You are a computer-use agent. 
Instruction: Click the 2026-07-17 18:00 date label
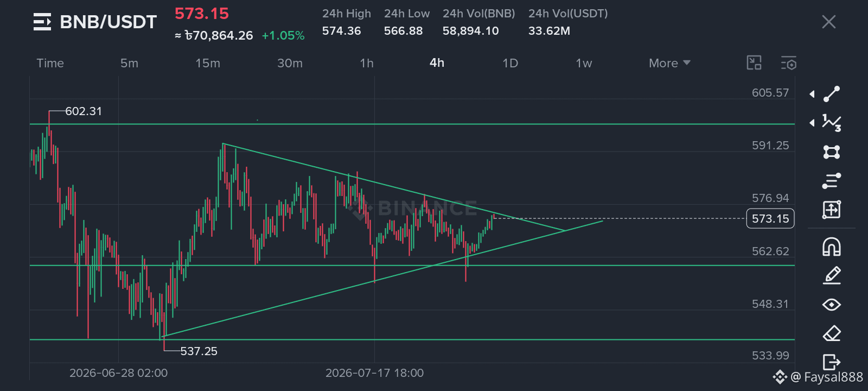pos(374,373)
